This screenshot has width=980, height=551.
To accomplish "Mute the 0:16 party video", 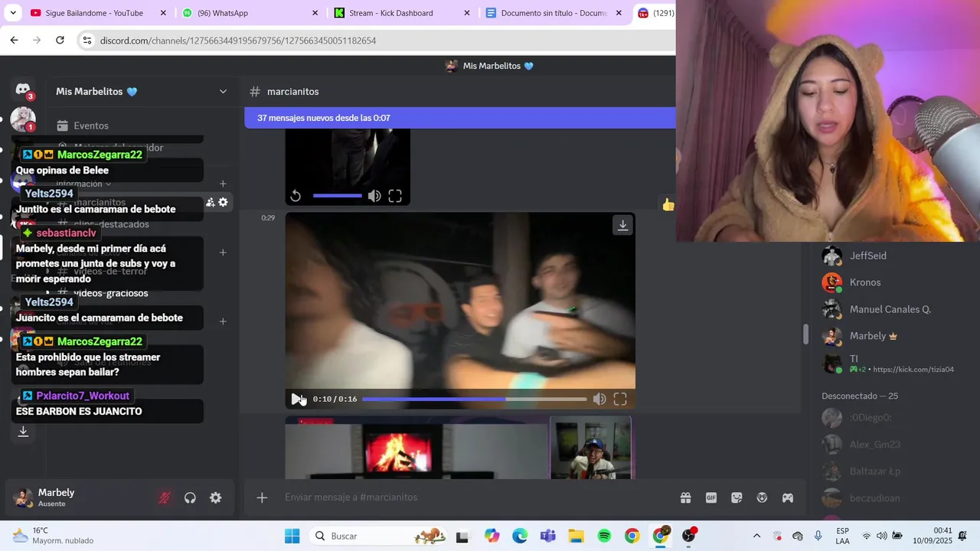I will tap(599, 399).
